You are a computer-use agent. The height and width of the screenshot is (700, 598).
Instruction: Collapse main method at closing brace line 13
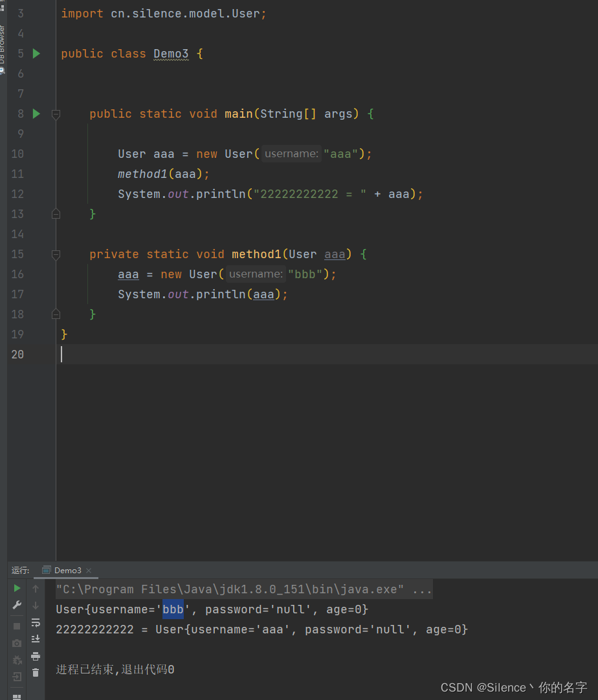pos(56,214)
